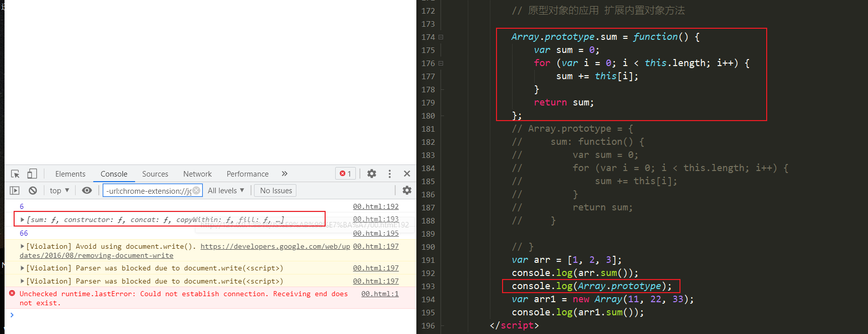868x334 pixels.
Task: Click the No Issues button
Action: pos(276,190)
